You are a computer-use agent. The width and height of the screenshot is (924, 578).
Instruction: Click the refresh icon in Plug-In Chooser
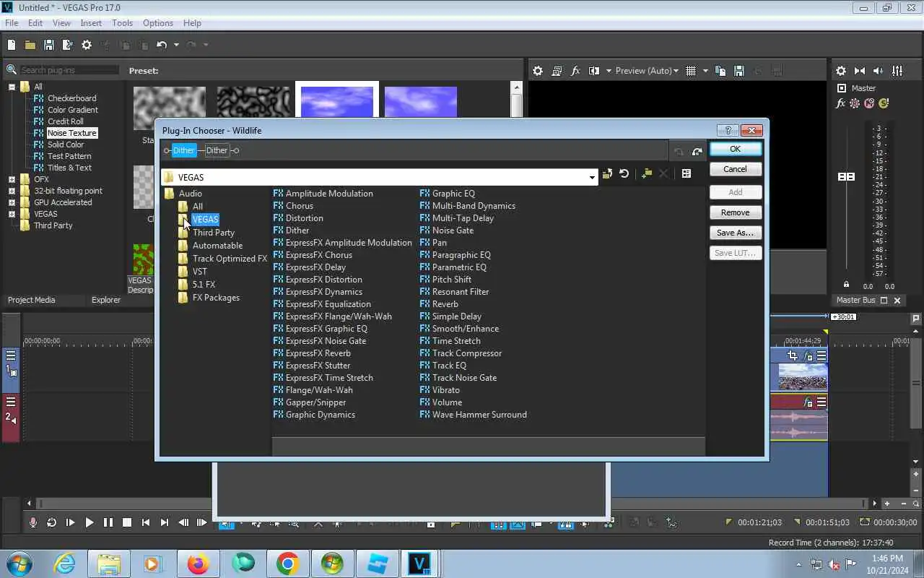[624, 173]
